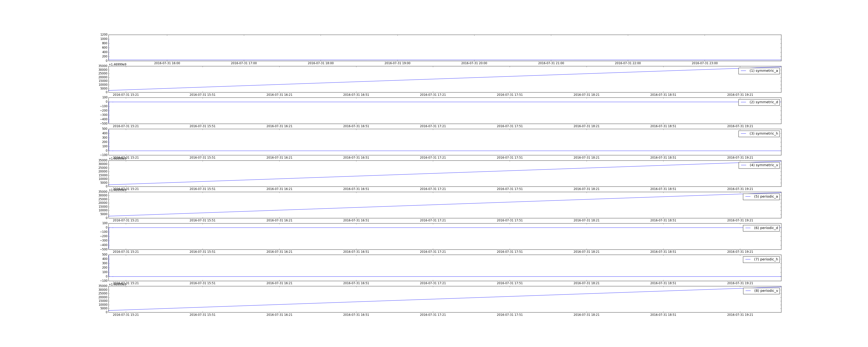868x347 pixels.
Task: Click the 2016-07-31 23:00 tick label
Action: click(x=705, y=63)
